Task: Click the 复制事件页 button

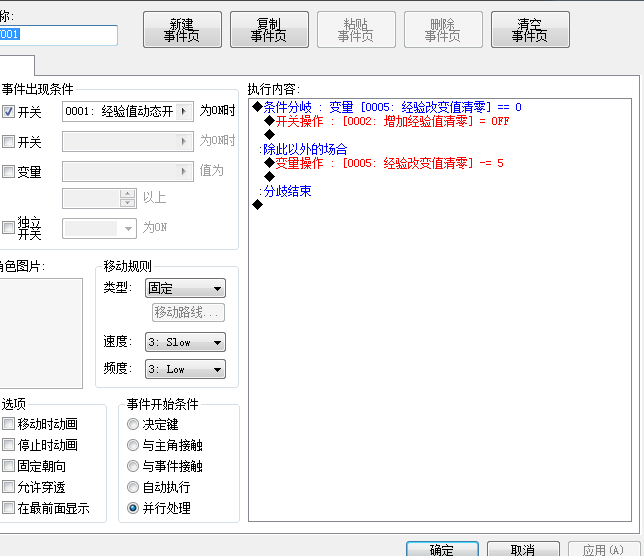Action: pos(269,30)
